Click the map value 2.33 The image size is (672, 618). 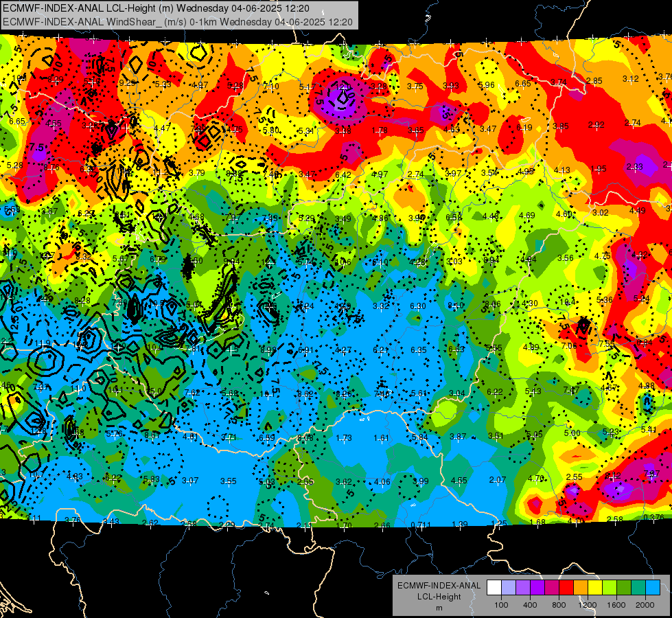pyautogui.click(x=635, y=167)
